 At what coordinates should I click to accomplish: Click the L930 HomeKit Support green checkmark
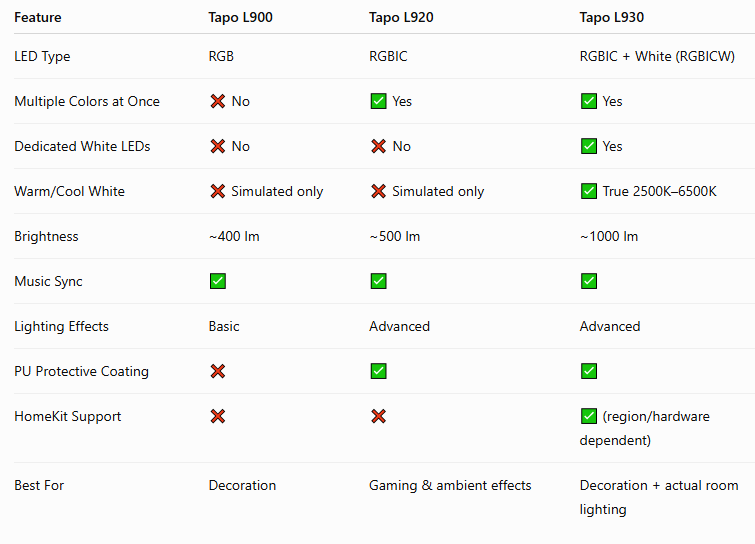(589, 416)
